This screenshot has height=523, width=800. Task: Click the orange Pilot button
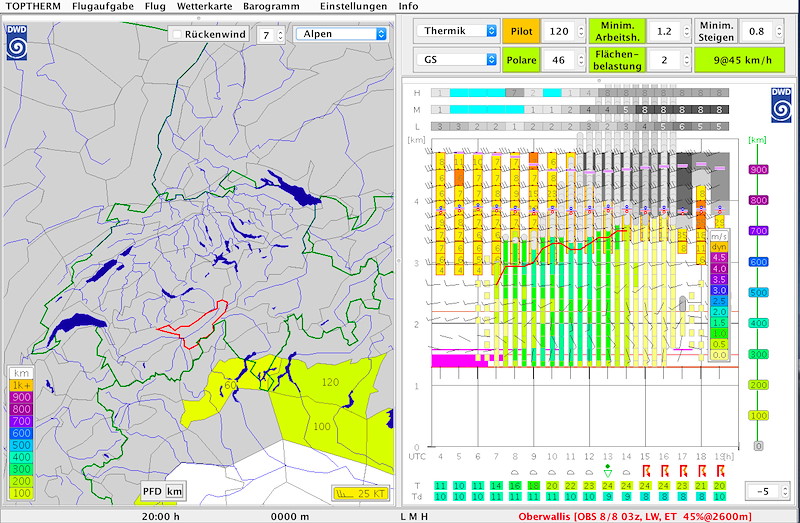point(521,31)
